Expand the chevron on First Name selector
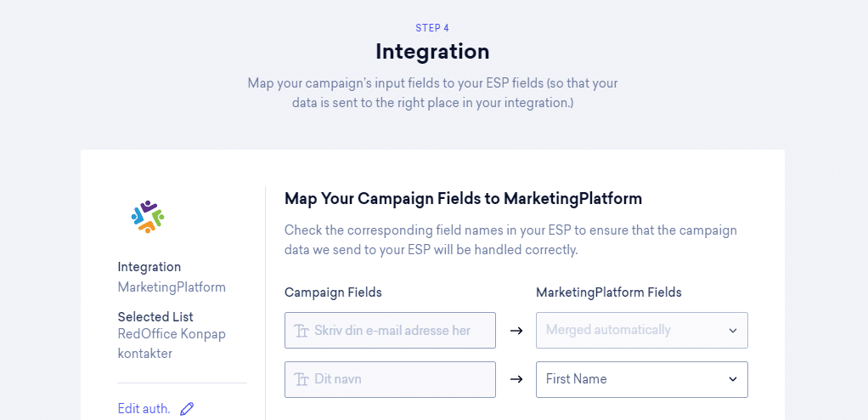The width and height of the screenshot is (868, 420). (733, 379)
